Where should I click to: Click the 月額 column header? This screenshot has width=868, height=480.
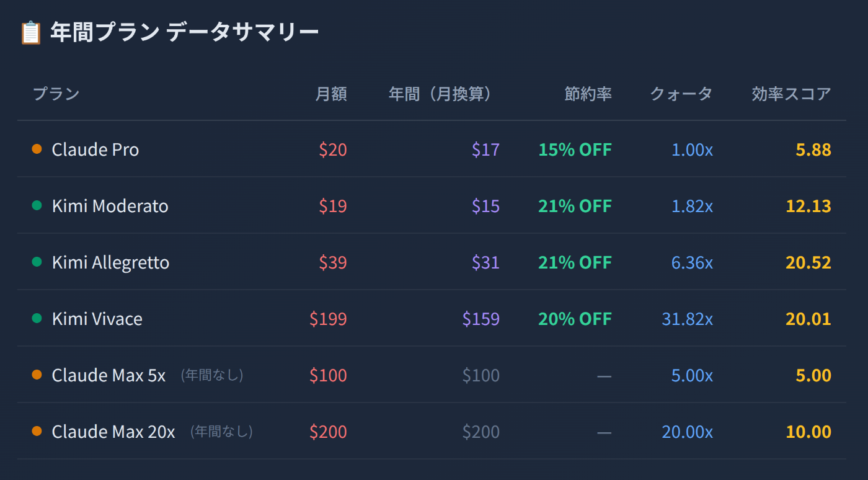point(331,94)
